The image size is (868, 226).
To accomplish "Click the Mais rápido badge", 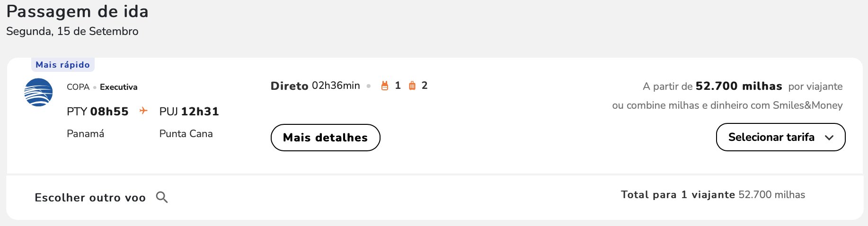I will [x=63, y=64].
